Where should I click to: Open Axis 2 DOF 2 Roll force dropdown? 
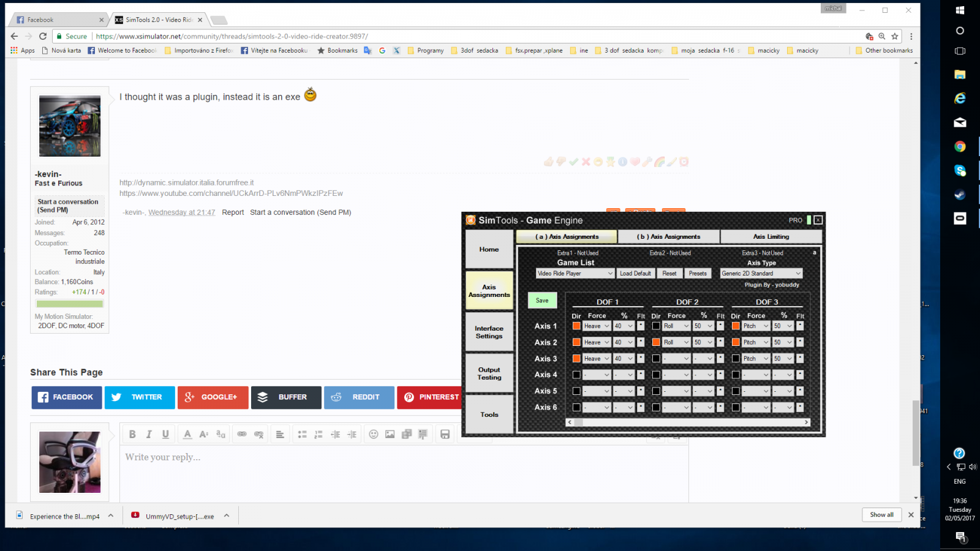tap(677, 342)
